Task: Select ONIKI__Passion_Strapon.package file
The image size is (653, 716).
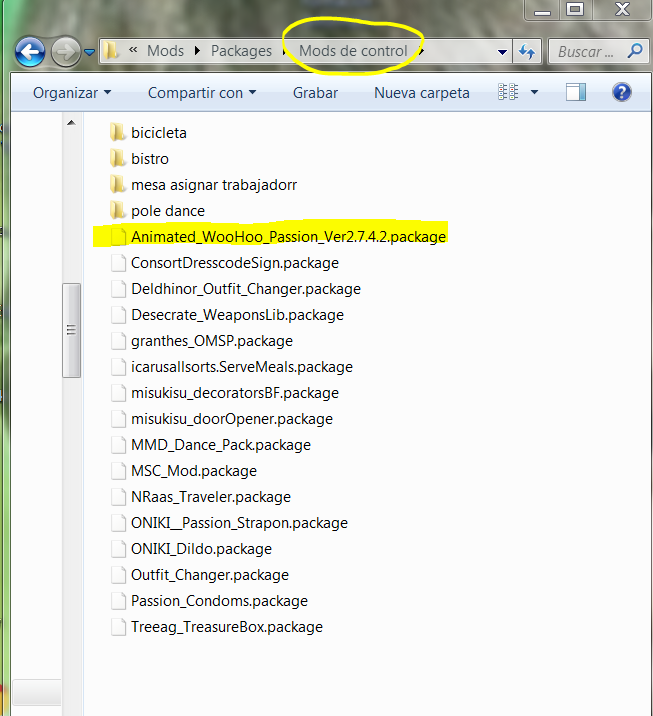Action: pos(239,523)
